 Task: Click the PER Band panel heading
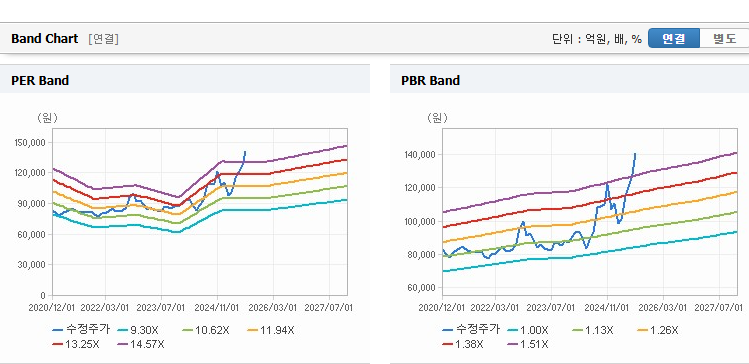coord(40,81)
